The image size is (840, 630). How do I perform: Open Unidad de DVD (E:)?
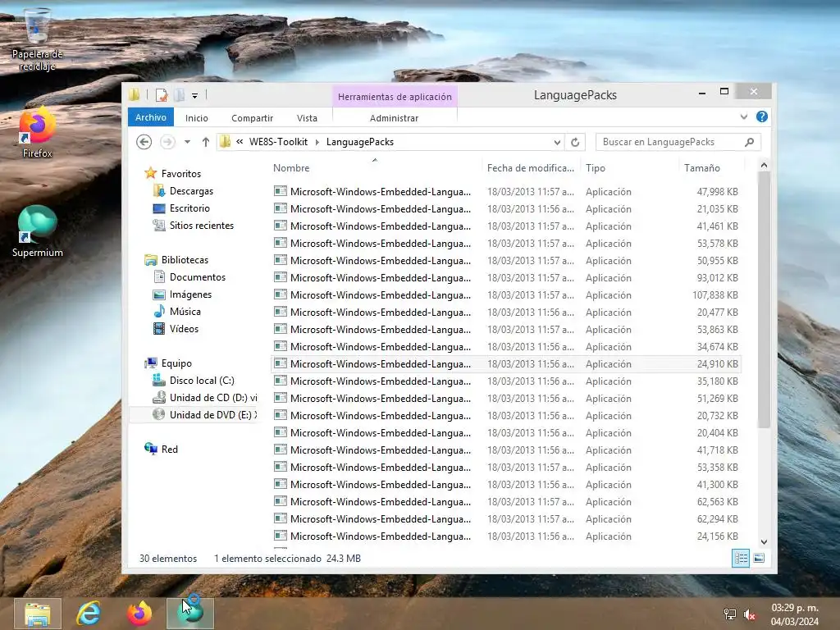tap(212, 414)
